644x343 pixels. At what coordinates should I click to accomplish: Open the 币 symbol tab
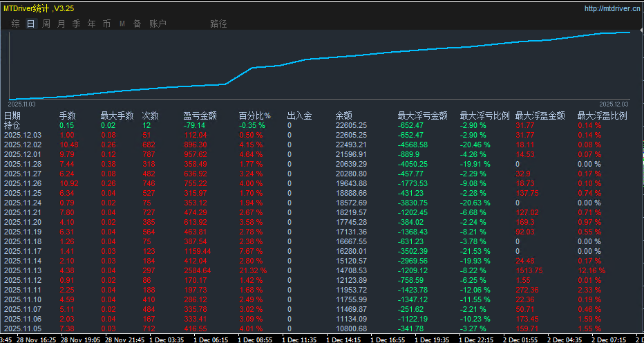tap(107, 24)
